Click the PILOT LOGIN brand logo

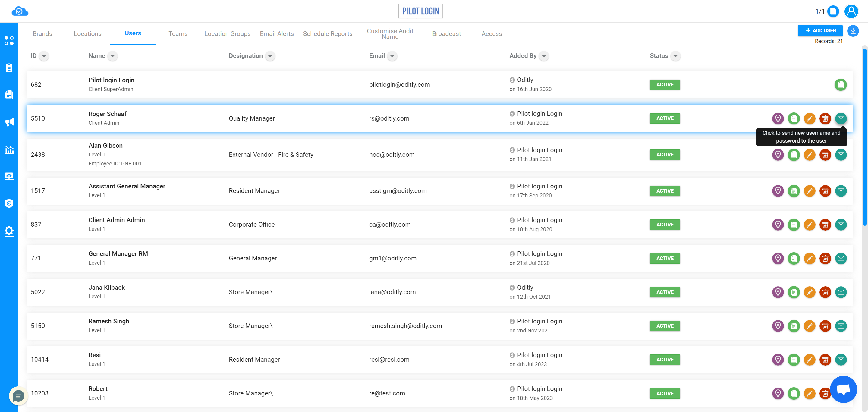point(420,11)
